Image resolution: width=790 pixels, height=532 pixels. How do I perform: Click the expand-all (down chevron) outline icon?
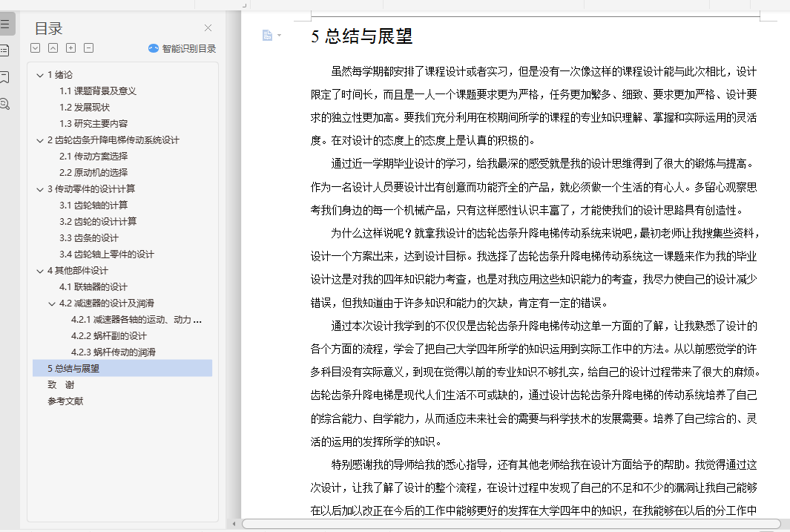[36, 48]
